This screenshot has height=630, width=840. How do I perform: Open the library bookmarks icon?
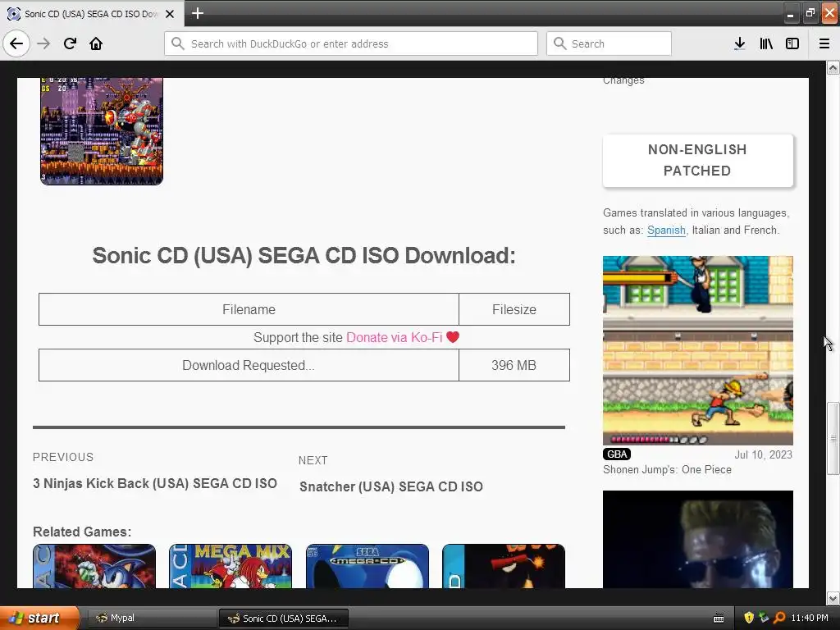[x=766, y=43]
